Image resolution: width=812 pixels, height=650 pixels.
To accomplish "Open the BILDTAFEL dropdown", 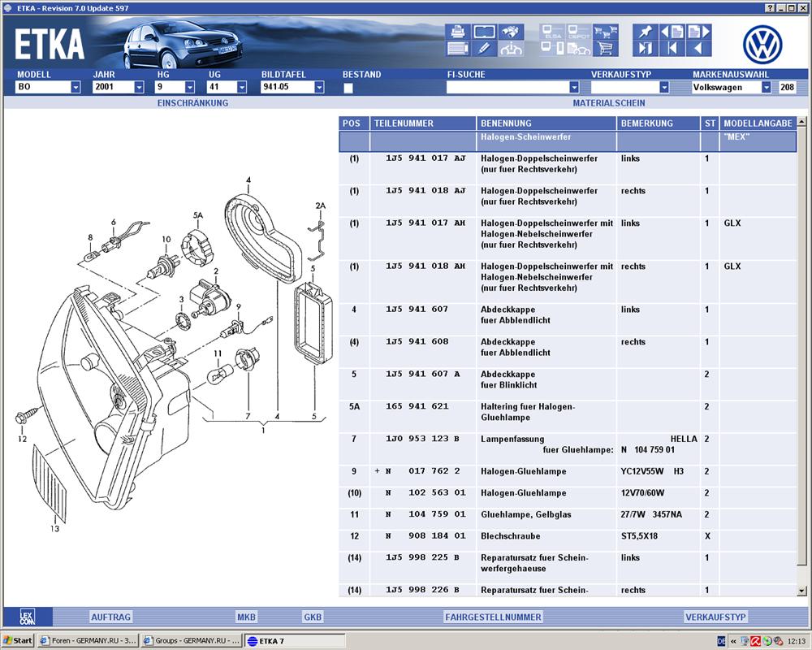I will coord(319,87).
